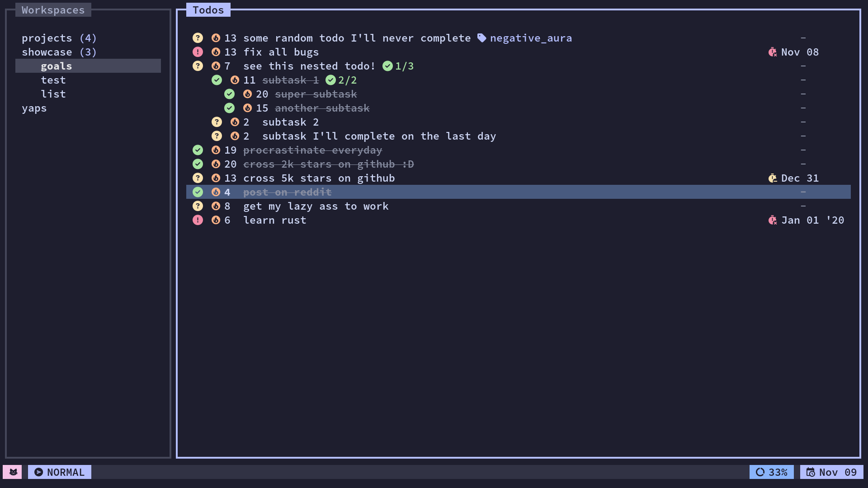Click the tag icon on 'some random todo' item
Viewport: 868px width, 488px height.
[481, 38]
